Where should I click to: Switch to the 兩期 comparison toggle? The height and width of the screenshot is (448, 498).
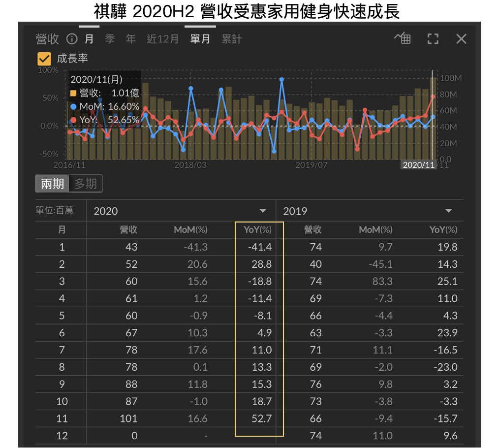click(52, 184)
